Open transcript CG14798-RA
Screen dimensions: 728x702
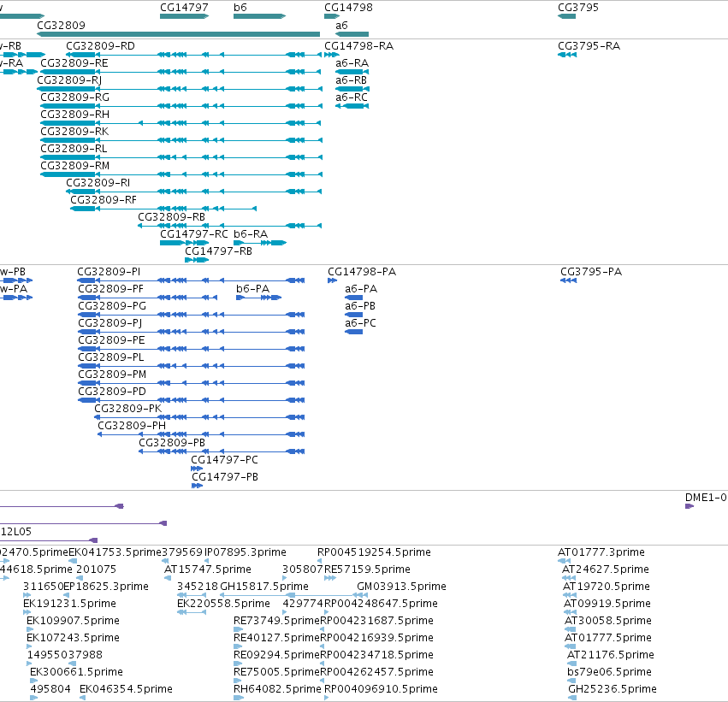point(332,55)
